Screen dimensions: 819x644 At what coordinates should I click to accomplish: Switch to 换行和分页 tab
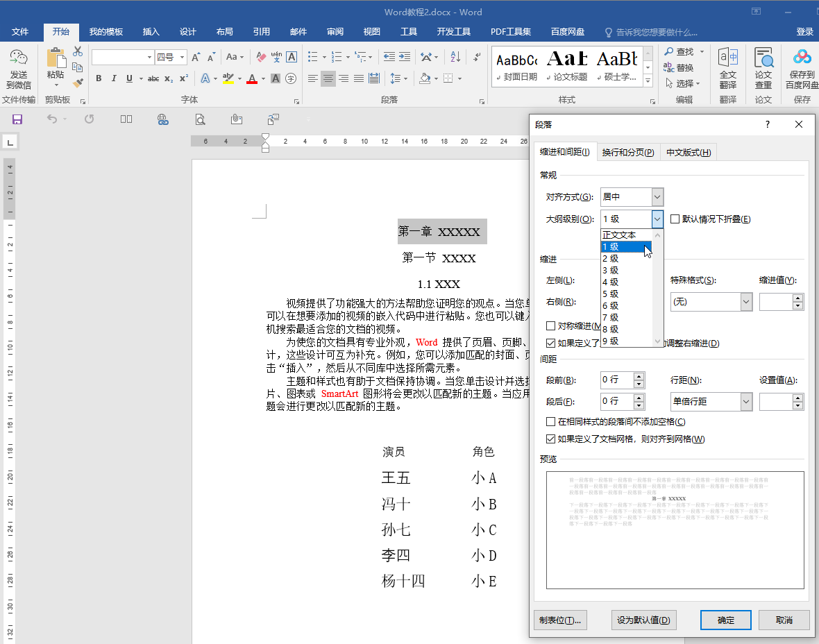[628, 153]
